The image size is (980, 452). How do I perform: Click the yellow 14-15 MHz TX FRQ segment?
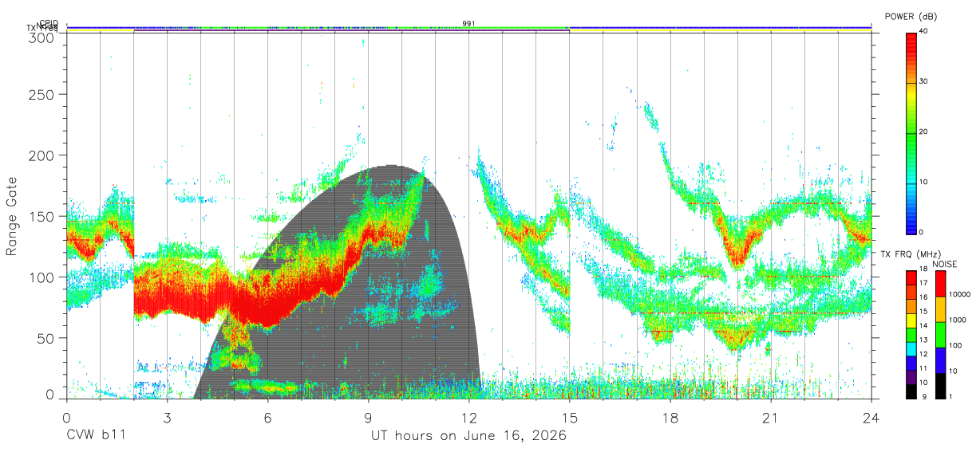pos(911,320)
